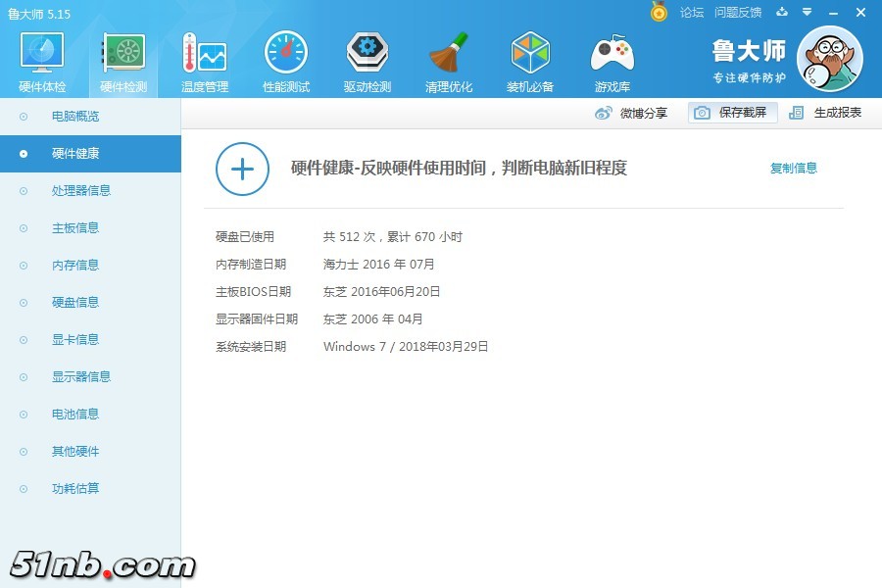Start 驱动检测 driver detection
This screenshot has width=882, height=588.
coord(367,59)
